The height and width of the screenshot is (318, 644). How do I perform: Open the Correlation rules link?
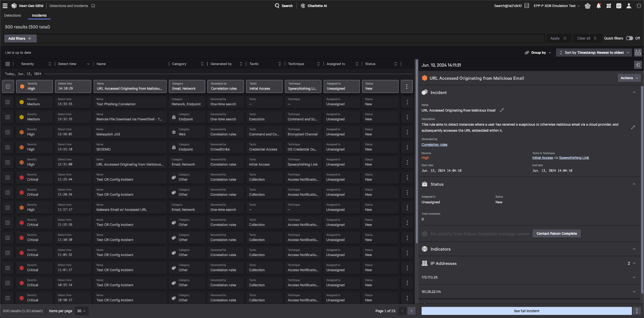click(x=434, y=145)
